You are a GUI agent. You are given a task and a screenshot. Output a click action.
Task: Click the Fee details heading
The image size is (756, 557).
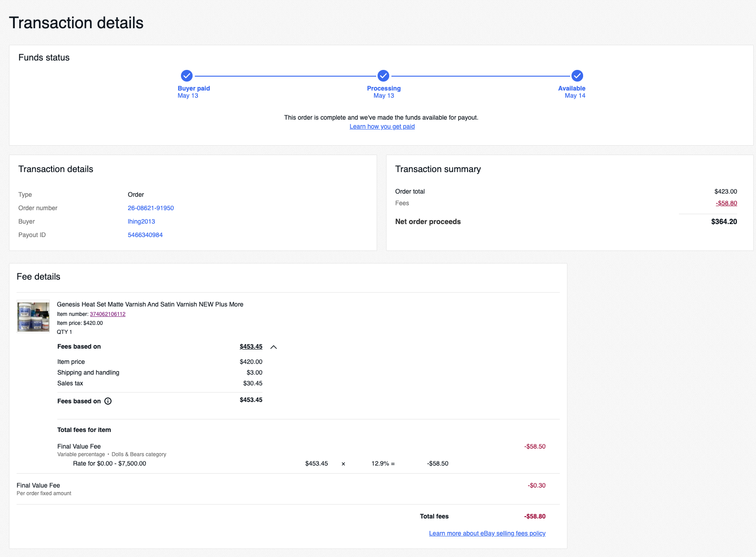point(39,276)
